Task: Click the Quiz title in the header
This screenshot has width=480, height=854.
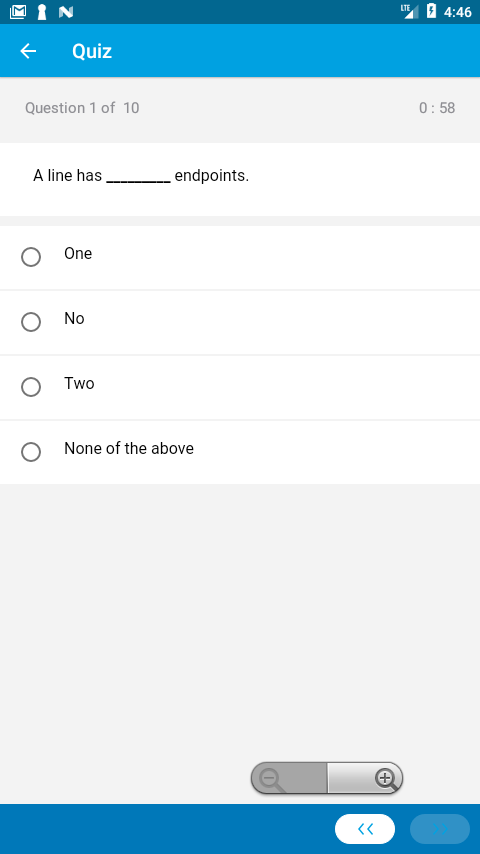Action: 92,51
